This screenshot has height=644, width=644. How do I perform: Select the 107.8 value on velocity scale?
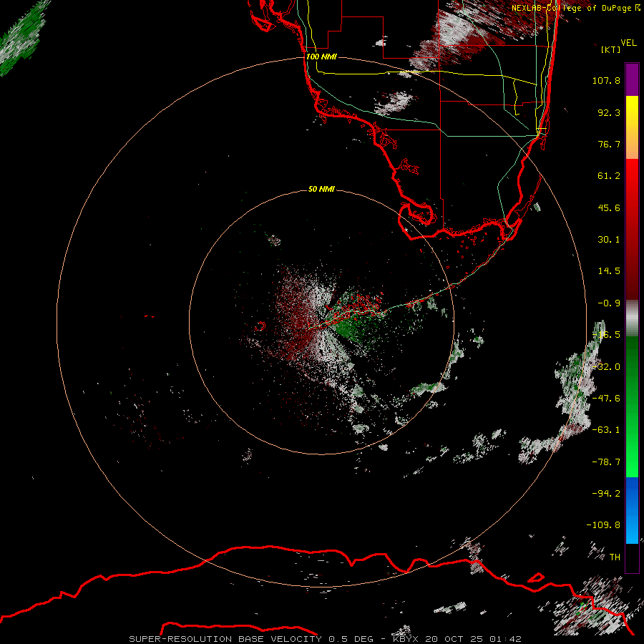click(x=606, y=80)
